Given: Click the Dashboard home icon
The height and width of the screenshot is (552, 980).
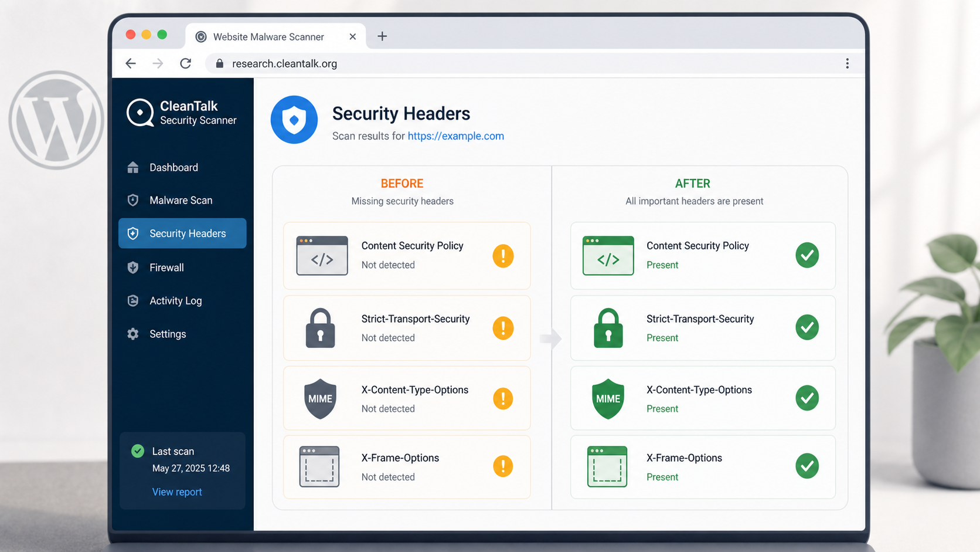Looking at the screenshot, I should pyautogui.click(x=133, y=168).
